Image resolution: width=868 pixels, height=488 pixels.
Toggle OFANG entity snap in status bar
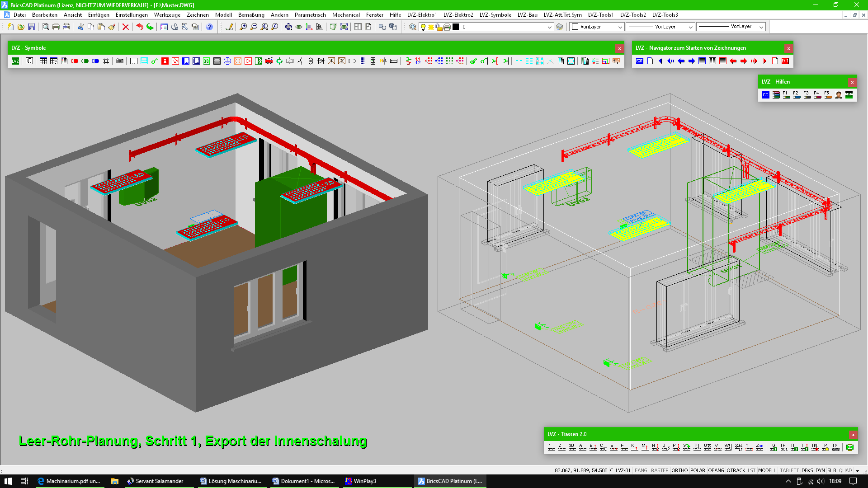click(x=716, y=470)
